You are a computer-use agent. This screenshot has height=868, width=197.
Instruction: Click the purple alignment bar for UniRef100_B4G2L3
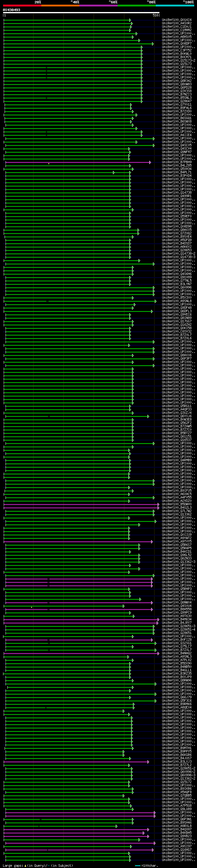pos(81,508)
